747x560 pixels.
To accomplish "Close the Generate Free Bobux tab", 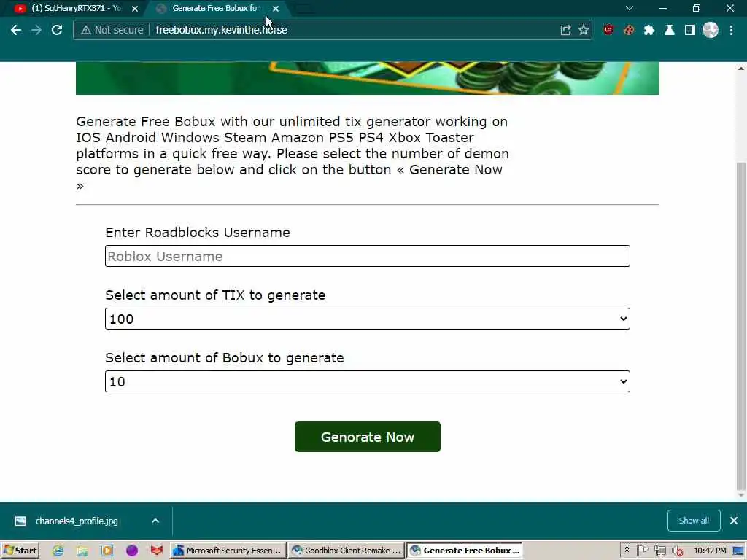I will pyautogui.click(x=276, y=9).
